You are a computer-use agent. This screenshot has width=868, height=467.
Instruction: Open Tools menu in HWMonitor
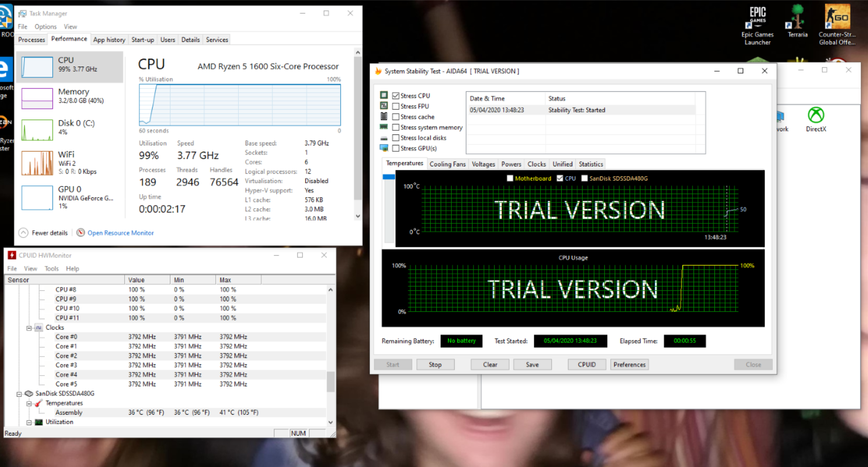(x=52, y=269)
